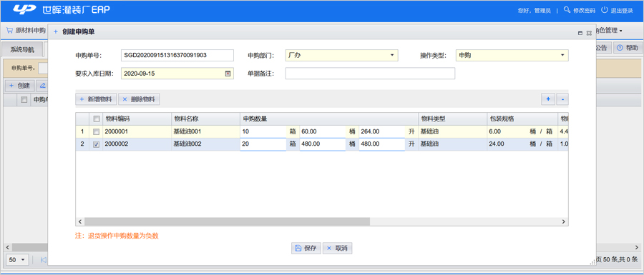Click the background edit pencil icon next to 创建
Viewport: 644px width, 275px height.
(x=42, y=86)
